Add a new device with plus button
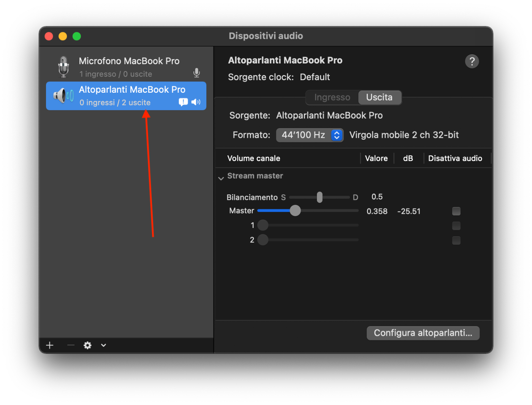Viewport: 532px width, 405px height. tap(50, 345)
